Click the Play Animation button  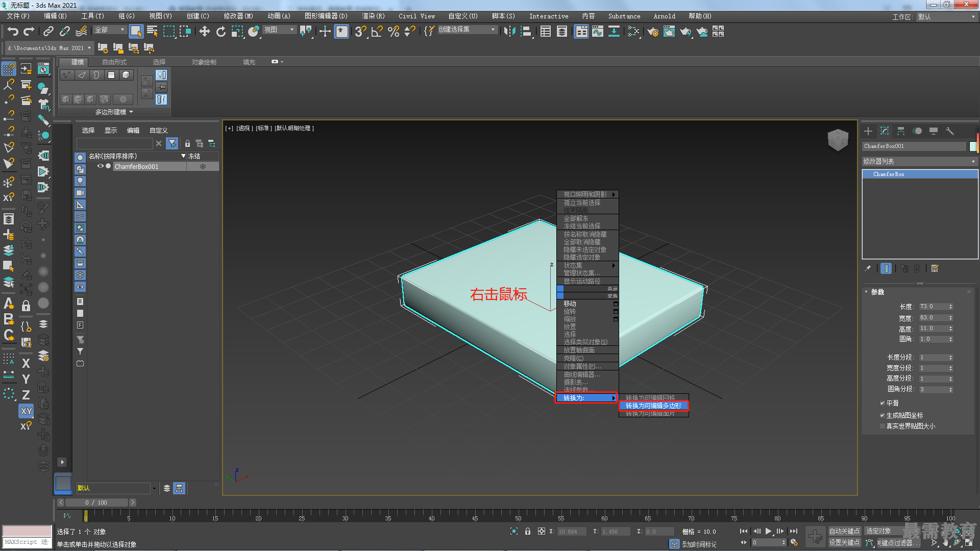point(769,531)
